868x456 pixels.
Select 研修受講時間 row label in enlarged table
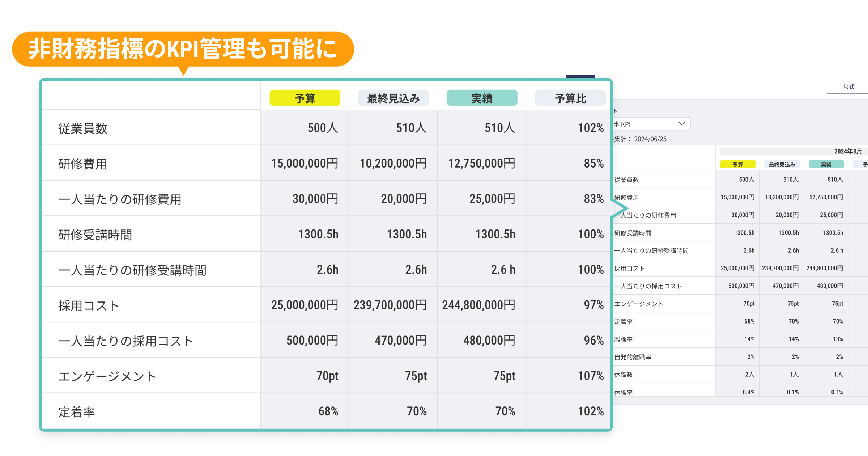pos(95,235)
